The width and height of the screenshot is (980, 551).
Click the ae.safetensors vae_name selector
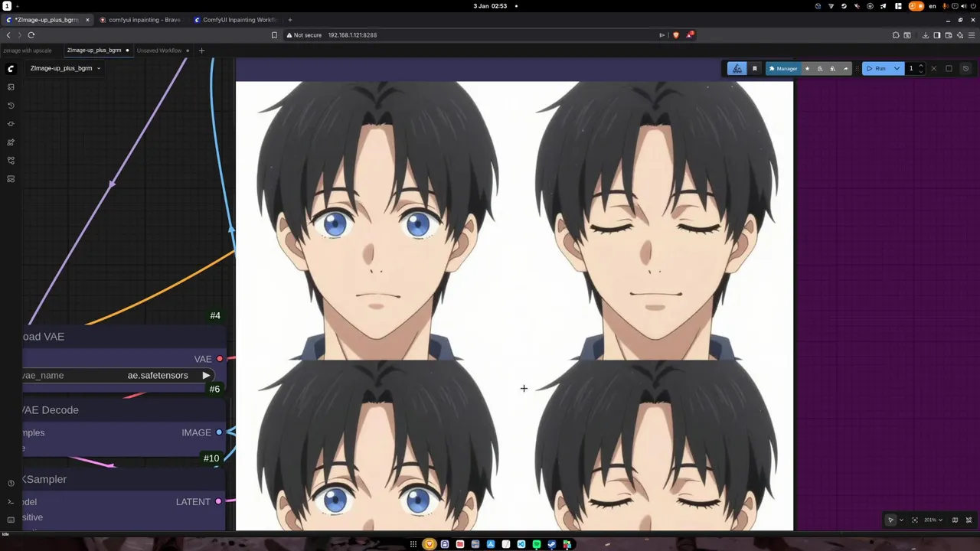pos(116,376)
